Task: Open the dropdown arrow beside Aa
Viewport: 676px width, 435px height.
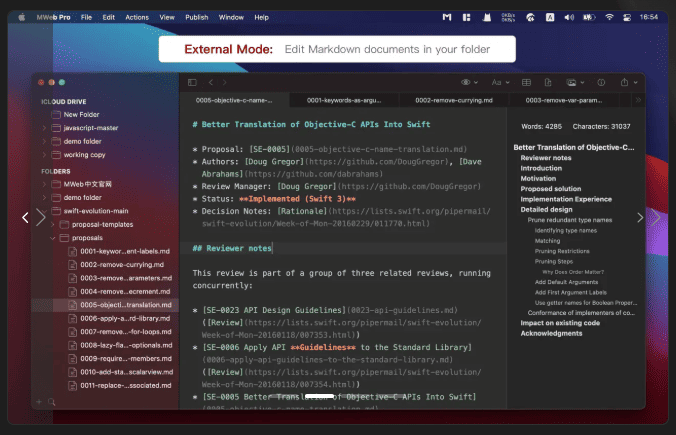Action: pos(507,82)
